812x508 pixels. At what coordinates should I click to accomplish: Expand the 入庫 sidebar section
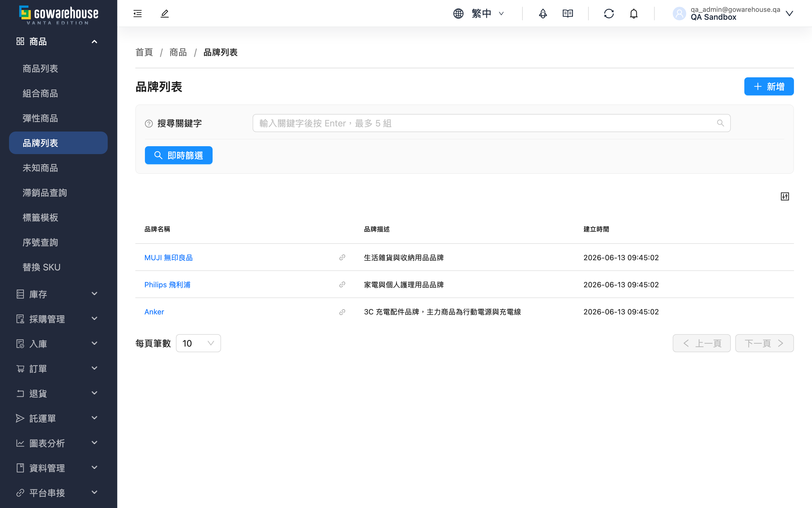58,344
